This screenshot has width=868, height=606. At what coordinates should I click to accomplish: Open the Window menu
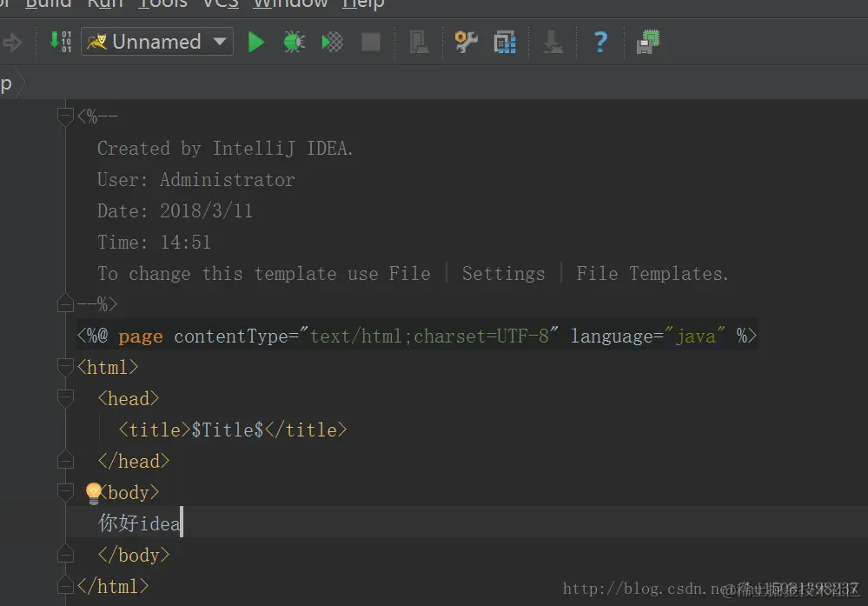coord(290,3)
